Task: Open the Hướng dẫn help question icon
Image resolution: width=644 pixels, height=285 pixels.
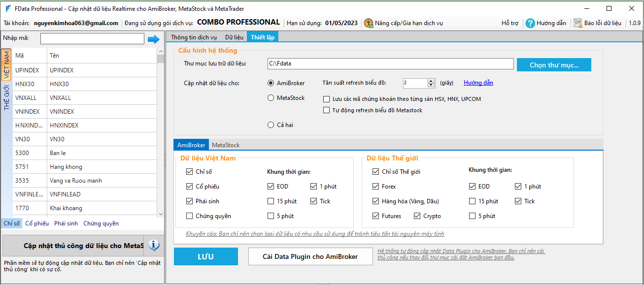Action: pos(530,23)
